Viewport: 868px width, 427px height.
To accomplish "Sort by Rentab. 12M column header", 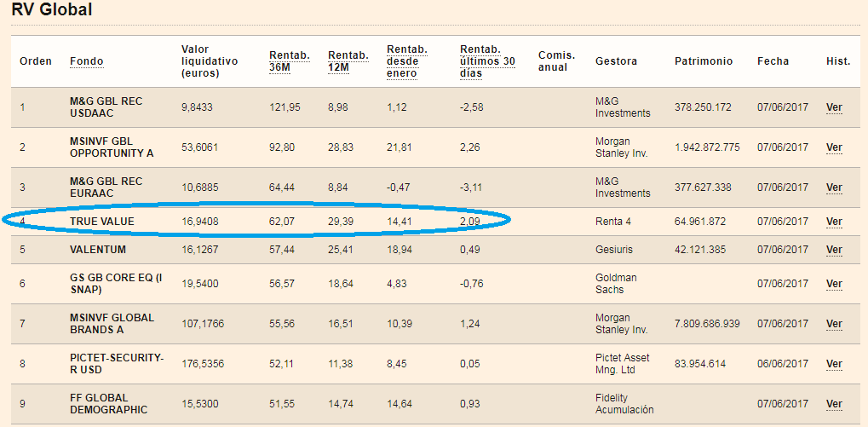I will 348,61.
